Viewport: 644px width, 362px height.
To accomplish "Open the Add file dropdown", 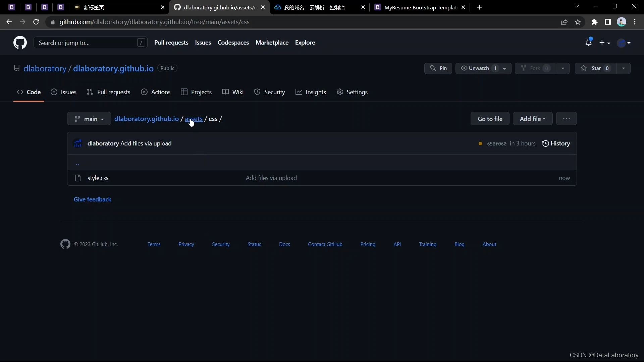I will [532, 119].
